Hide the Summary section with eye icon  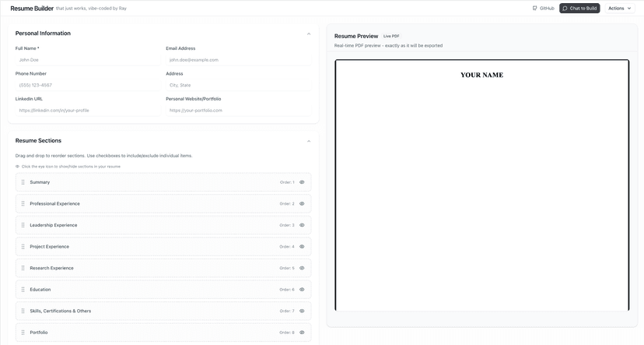[302, 182]
